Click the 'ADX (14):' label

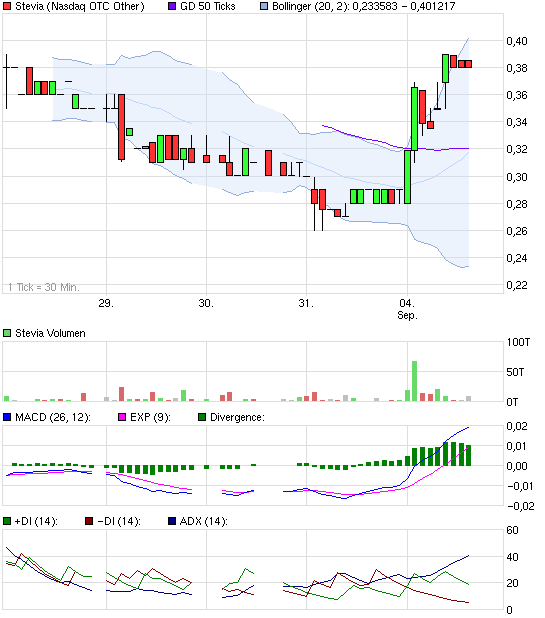point(203,521)
